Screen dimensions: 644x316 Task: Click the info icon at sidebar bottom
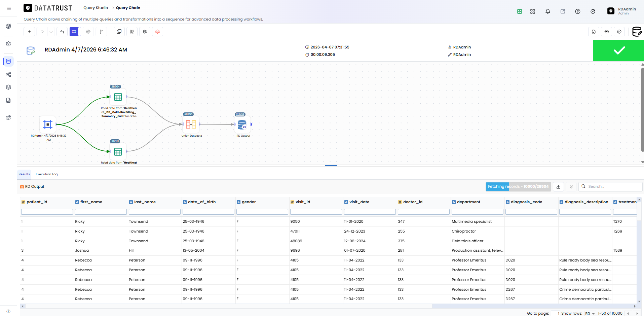click(x=8, y=311)
